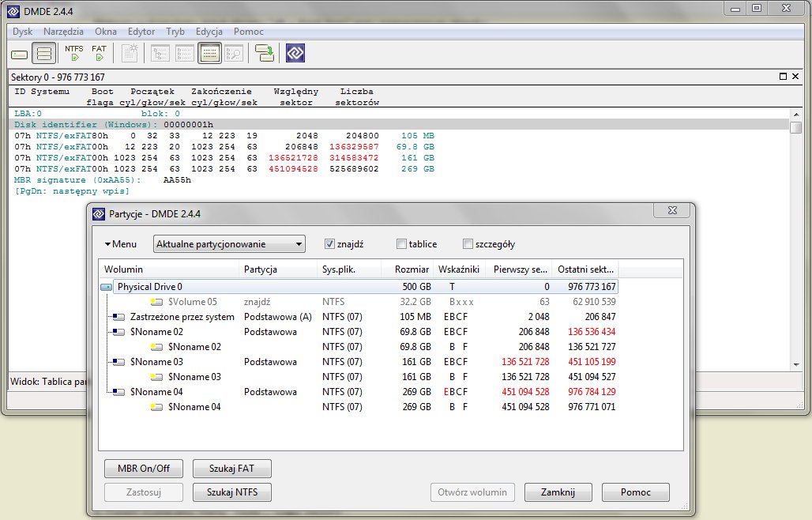The height and width of the screenshot is (520, 812).
Task: Open the Narzędzia menu
Action: tap(63, 32)
